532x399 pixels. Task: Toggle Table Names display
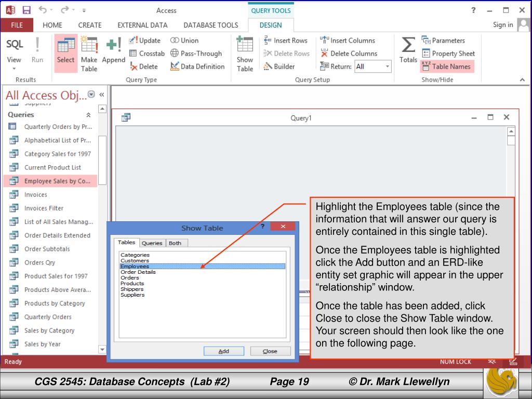coord(446,66)
